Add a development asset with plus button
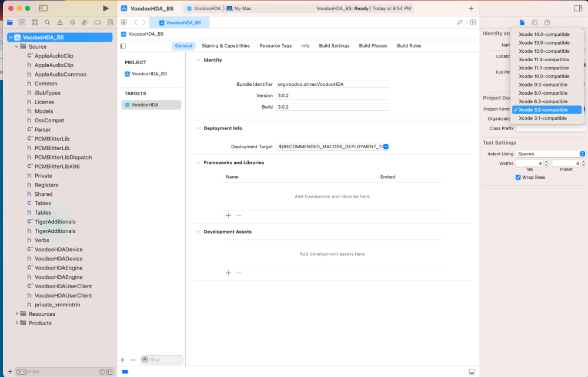 (x=228, y=273)
